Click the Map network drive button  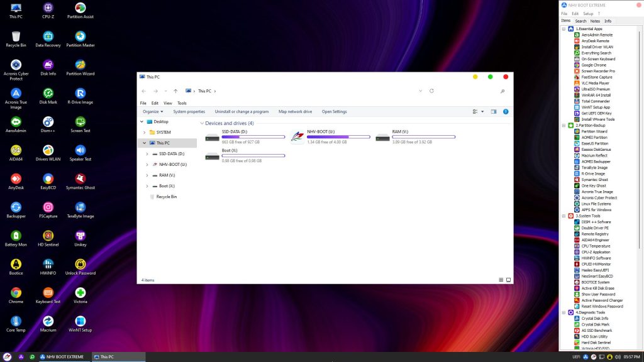coord(295,111)
